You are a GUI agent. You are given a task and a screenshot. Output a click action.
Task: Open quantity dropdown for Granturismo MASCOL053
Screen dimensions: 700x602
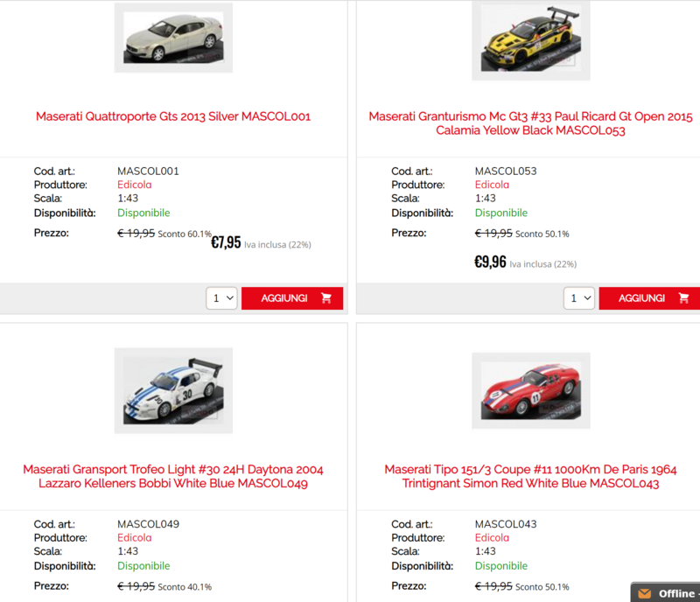coord(579,297)
